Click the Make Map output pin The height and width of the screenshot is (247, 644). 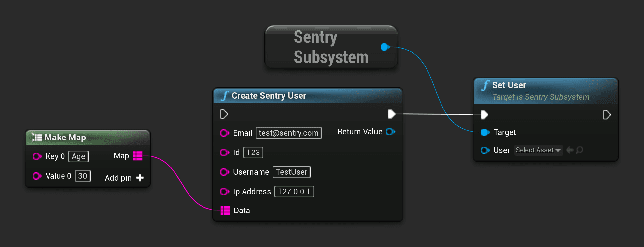coord(138,156)
